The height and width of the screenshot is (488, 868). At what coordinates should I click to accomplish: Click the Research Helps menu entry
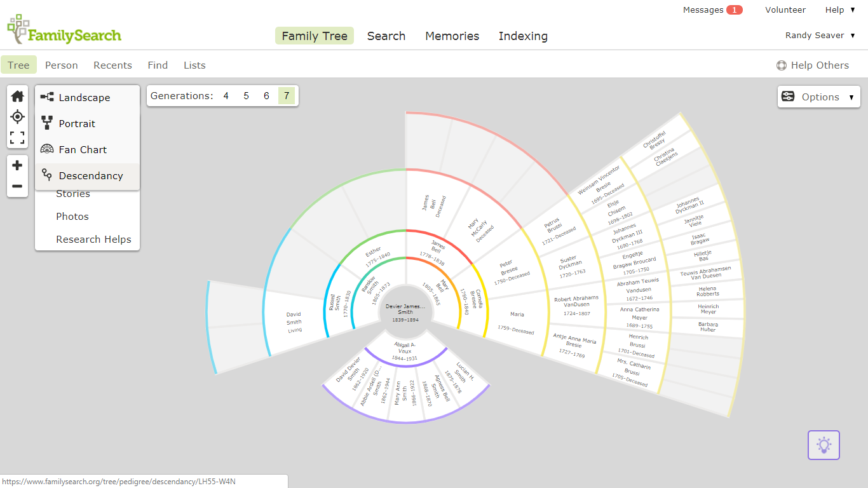[93, 239]
